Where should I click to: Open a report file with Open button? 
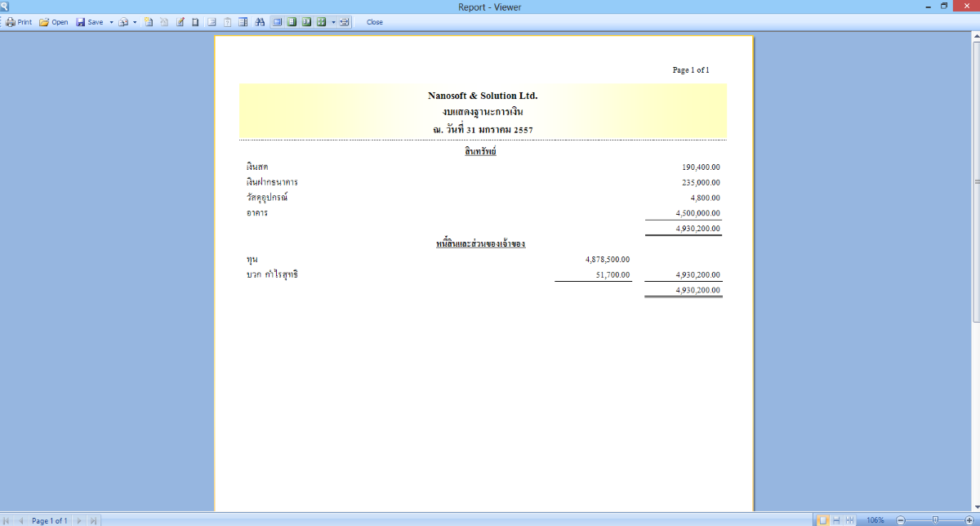click(54, 22)
